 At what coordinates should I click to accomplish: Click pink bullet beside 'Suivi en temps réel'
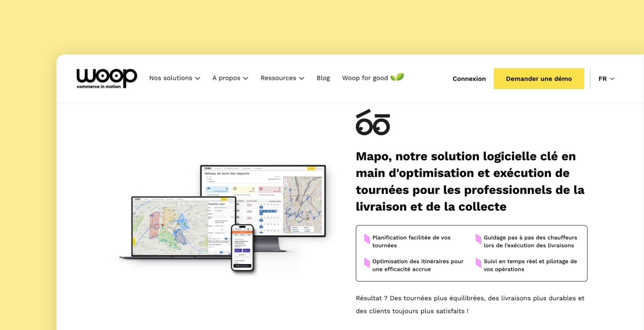[x=478, y=263]
